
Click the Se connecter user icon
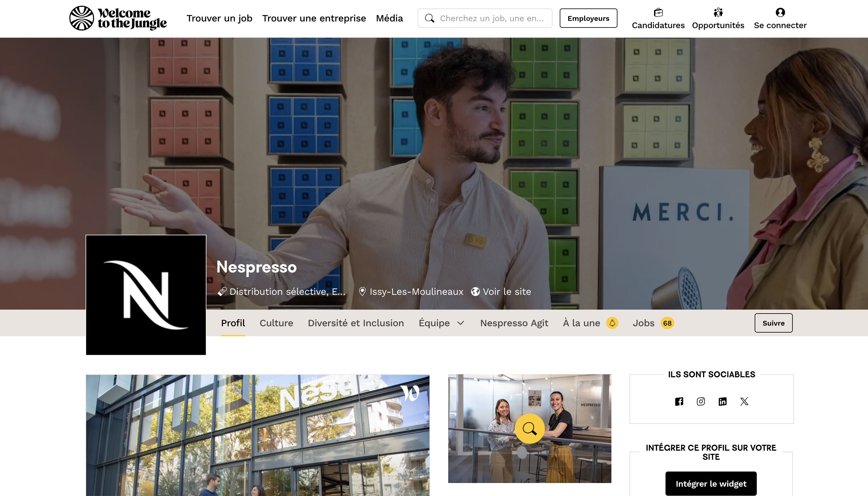click(780, 13)
